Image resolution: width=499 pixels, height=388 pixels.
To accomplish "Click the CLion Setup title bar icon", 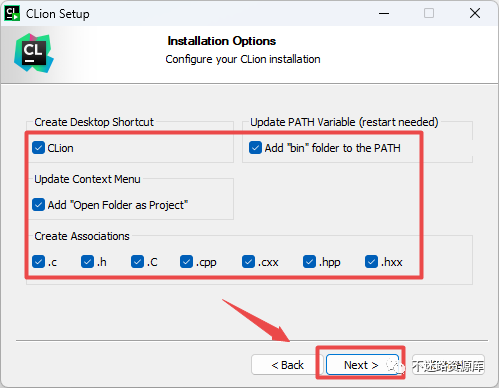I will click(12, 14).
